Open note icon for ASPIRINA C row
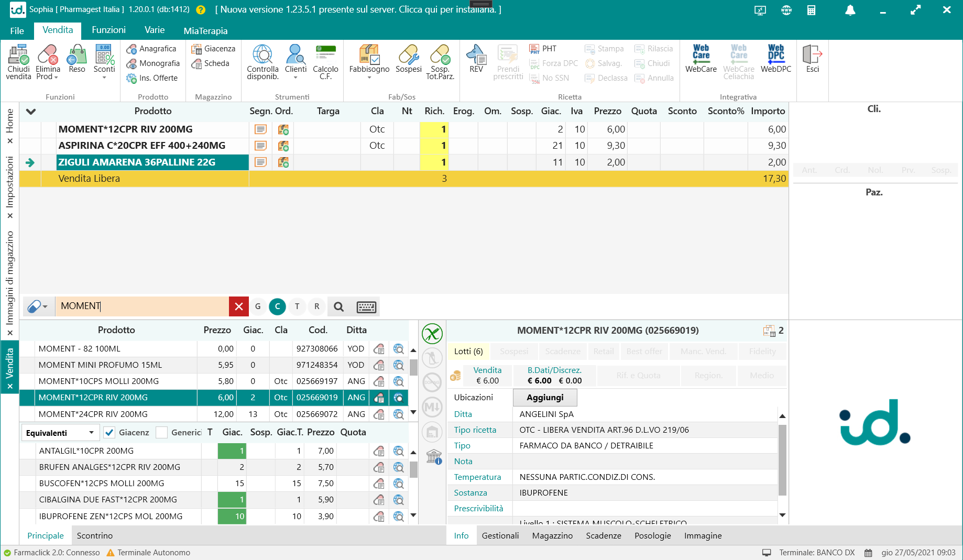This screenshot has width=963, height=560. (260, 146)
